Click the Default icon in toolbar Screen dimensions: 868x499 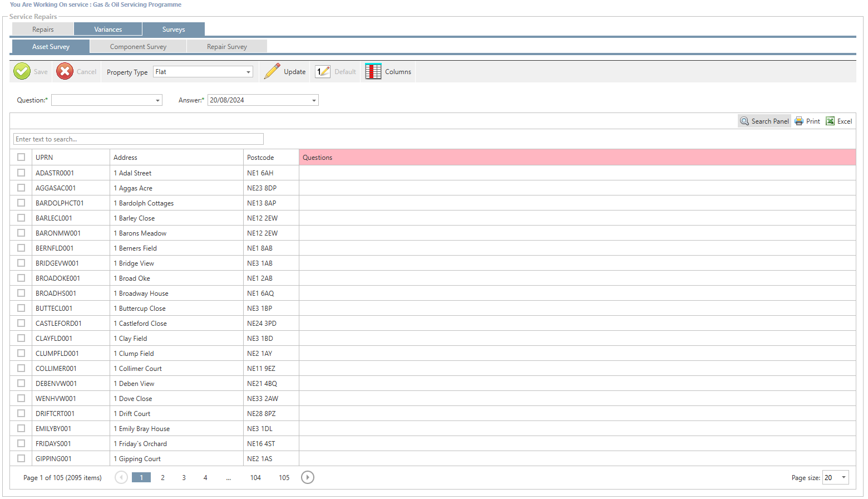(x=323, y=71)
